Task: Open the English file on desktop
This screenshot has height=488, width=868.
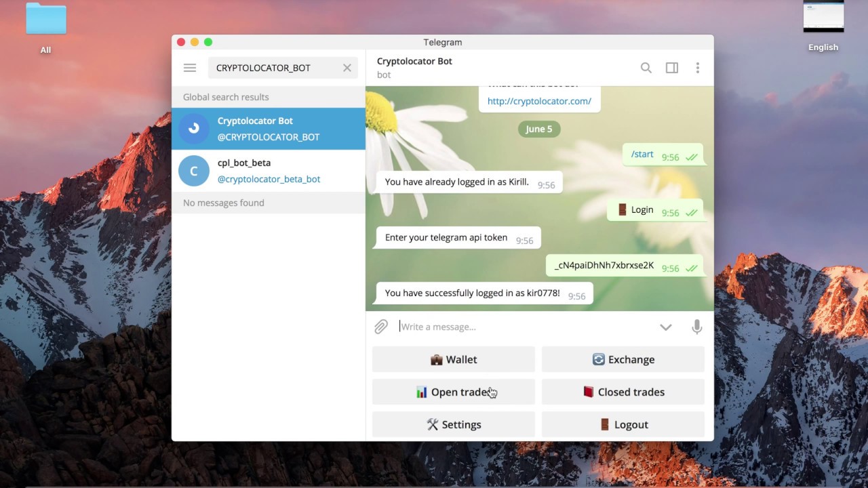Action: pos(823,26)
